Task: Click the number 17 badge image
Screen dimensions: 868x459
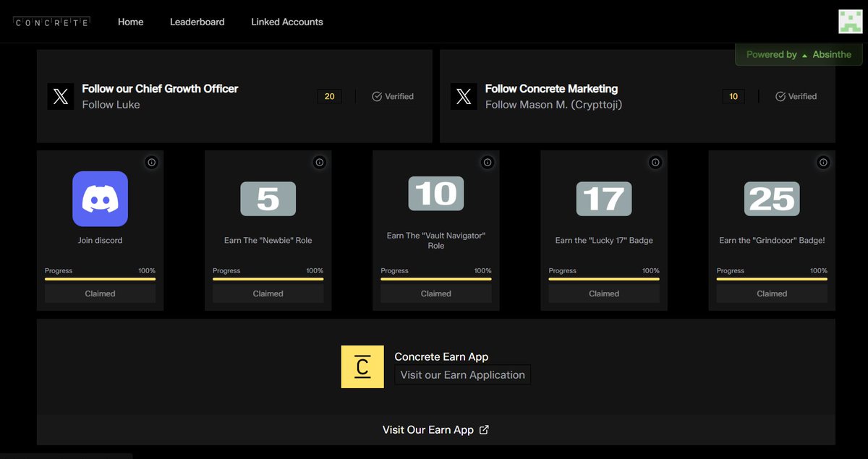Action: (604, 199)
